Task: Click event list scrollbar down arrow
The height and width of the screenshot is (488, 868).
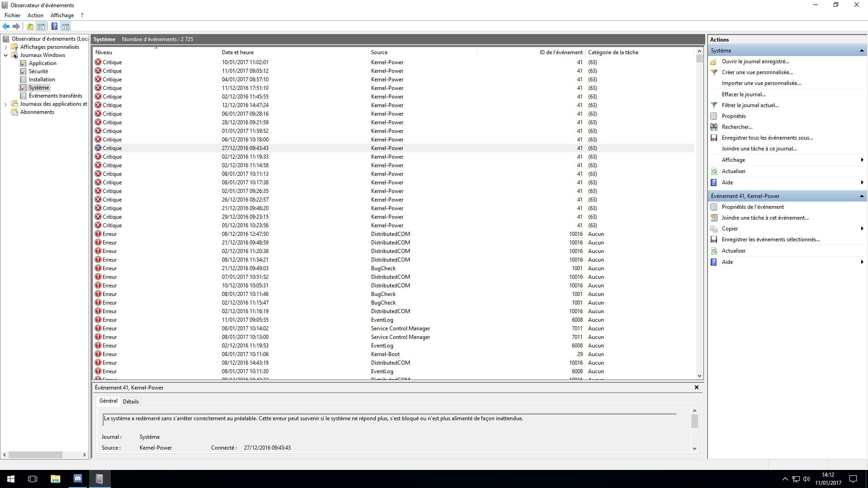Action: [x=699, y=376]
